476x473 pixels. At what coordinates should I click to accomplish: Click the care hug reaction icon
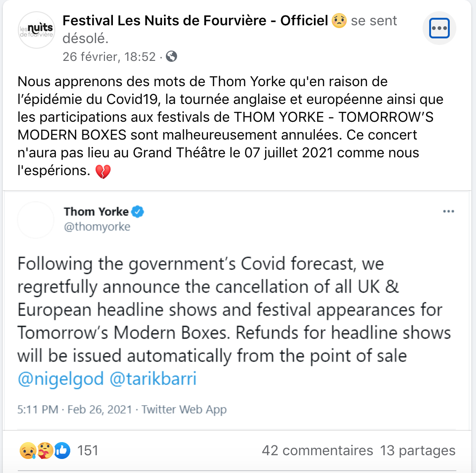(x=45, y=451)
